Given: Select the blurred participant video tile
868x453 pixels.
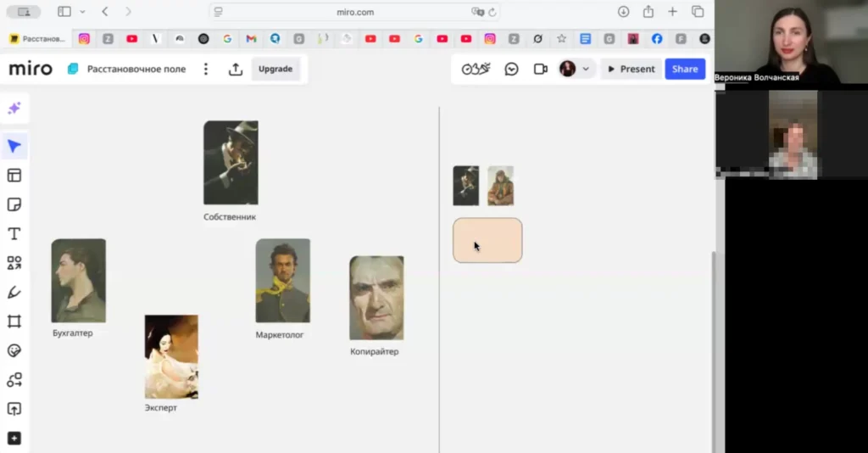Looking at the screenshot, I should coord(792,135).
